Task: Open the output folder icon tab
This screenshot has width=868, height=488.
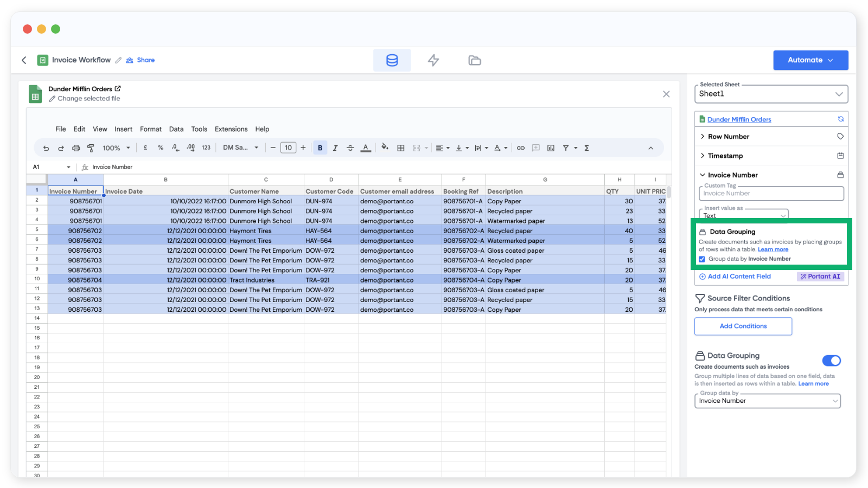Action: (x=474, y=60)
